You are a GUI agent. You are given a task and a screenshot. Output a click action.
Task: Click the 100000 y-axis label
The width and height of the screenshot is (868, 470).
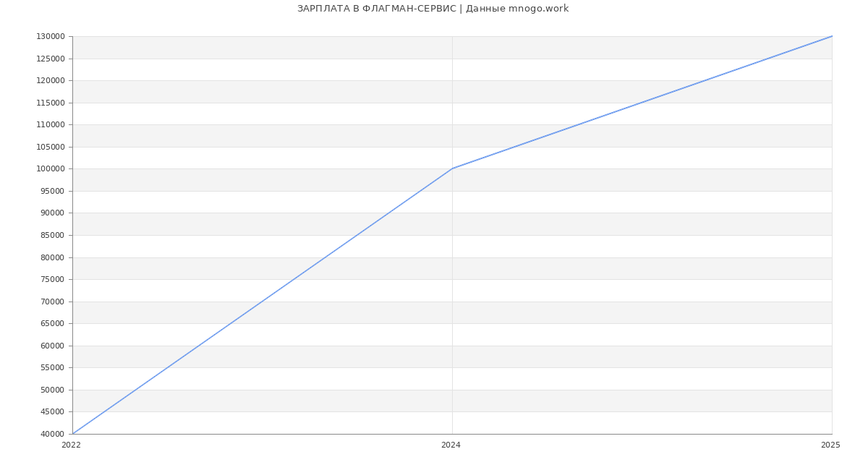pos(51,169)
